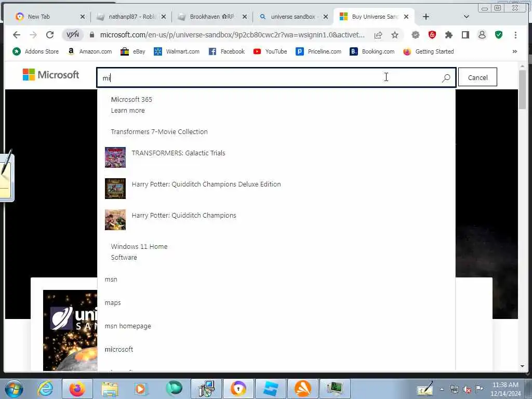This screenshot has width=532, height=399.
Task: Open Harry Potter: Quidditch Champions thumbnail
Action: [x=115, y=220]
